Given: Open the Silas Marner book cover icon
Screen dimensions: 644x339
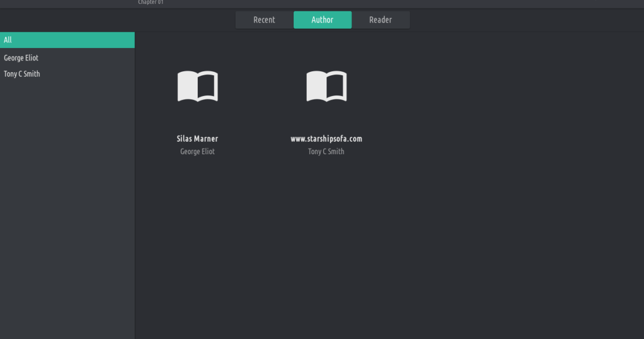Looking at the screenshot, I should click(x=197, y=86).
